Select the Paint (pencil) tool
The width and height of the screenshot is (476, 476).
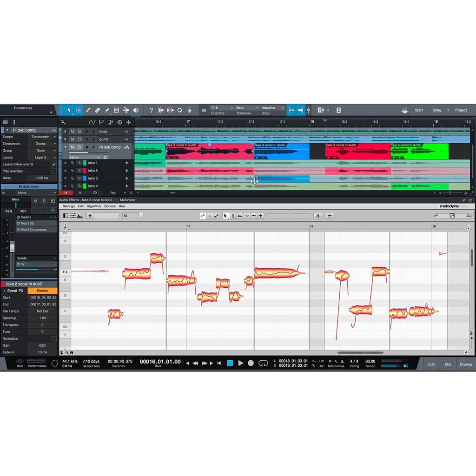[x=107, y=110]
